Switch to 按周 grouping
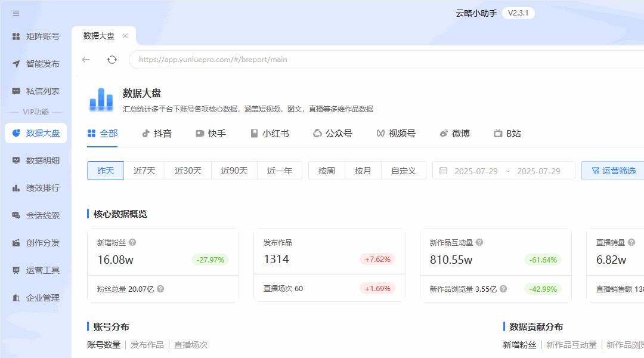 [327, 171]
